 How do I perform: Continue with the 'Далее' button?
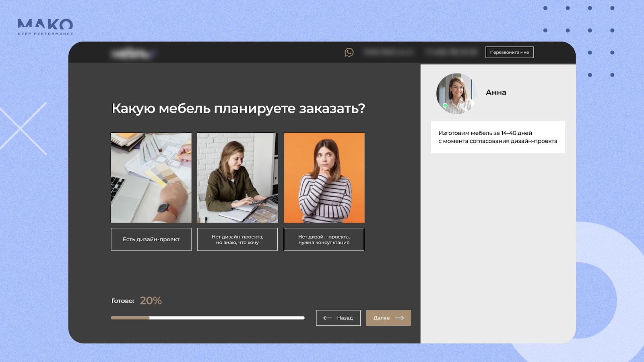pos(388,318)
